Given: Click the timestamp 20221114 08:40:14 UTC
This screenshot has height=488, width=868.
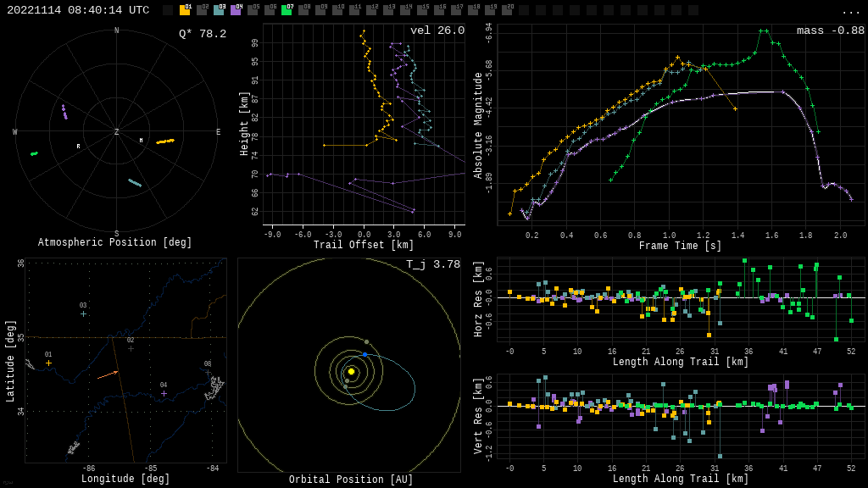Looking at the screenshot, I should pos(78,10).
